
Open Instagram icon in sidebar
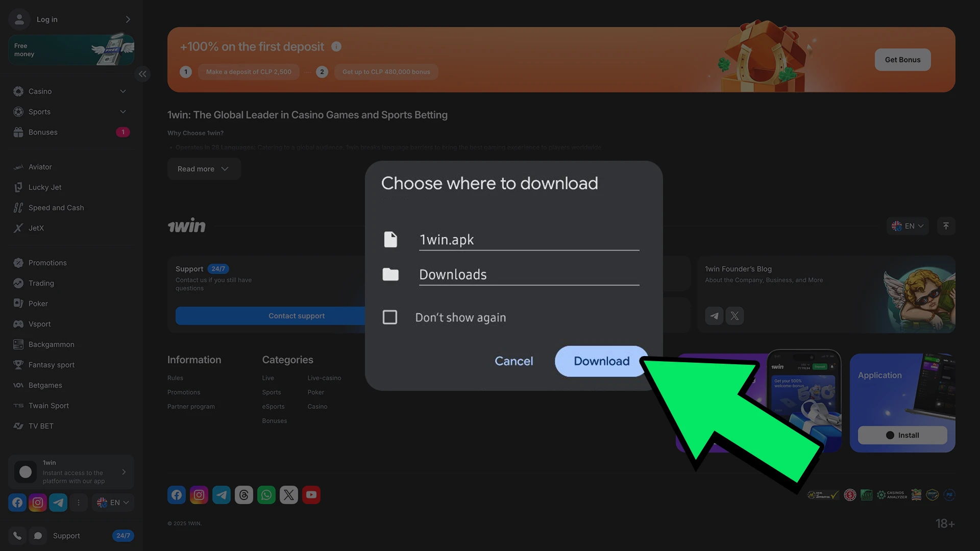tap(38, 503)
